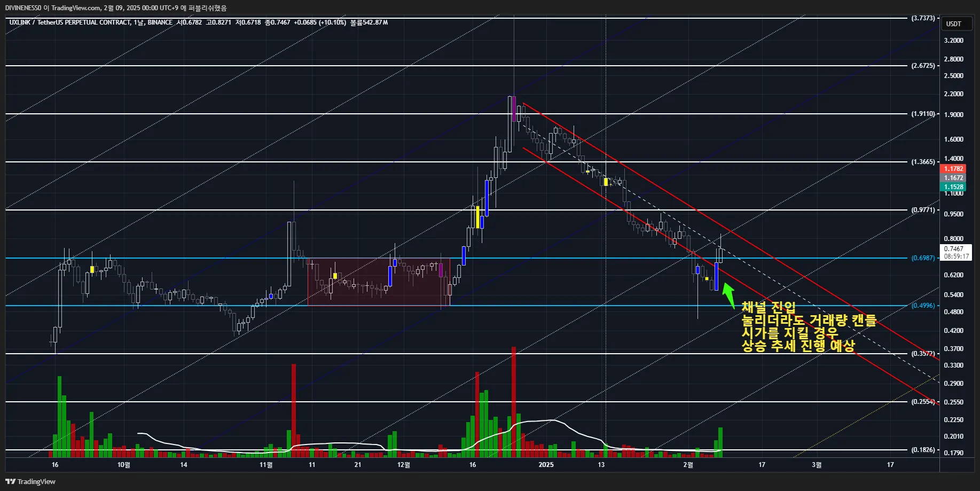The image size is (980, 491).
Task: Click 1.4000 on the price axis
Action: tap(953, 159)
